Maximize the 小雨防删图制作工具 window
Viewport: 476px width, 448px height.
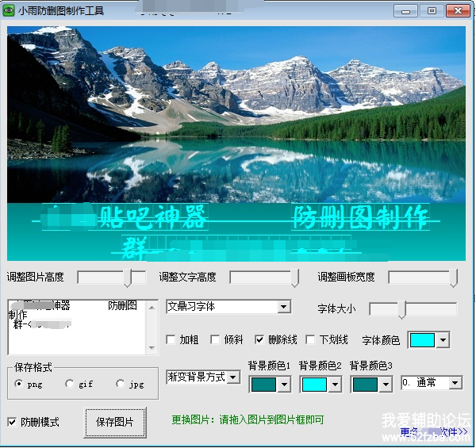pos(432,11)
